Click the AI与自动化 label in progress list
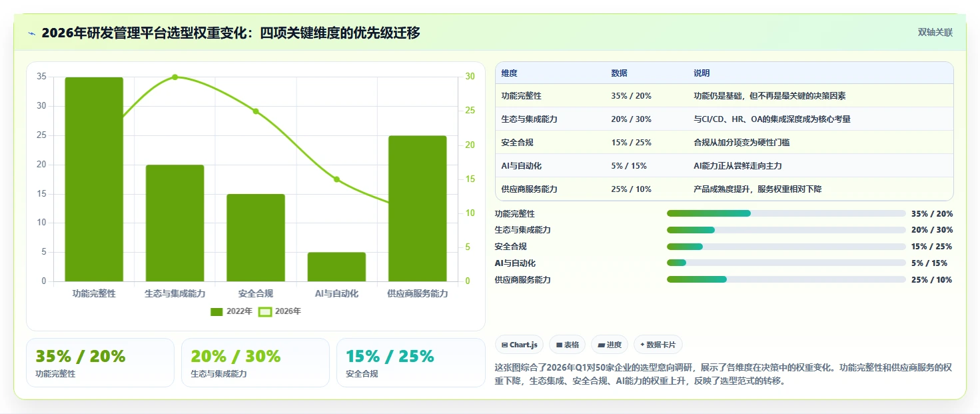This screenshot has width=980, height=414. 515,263
